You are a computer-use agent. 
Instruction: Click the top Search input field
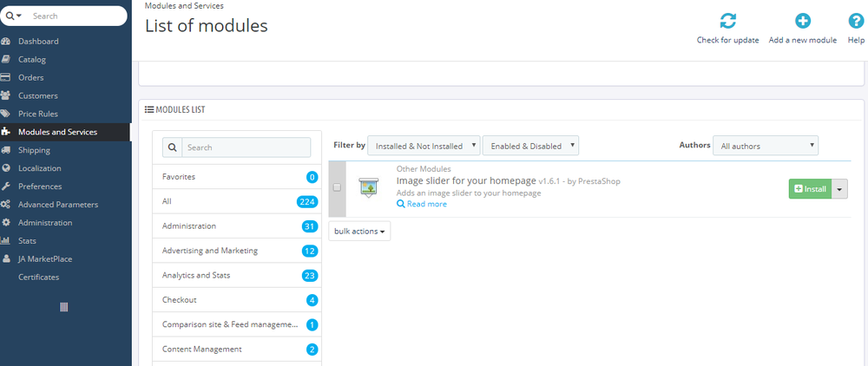(x=76, y=16)
